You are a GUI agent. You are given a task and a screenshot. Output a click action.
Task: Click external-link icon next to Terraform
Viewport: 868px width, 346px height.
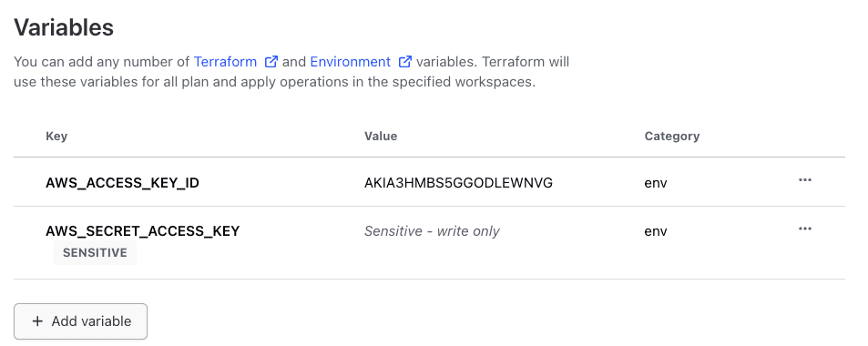271,61
